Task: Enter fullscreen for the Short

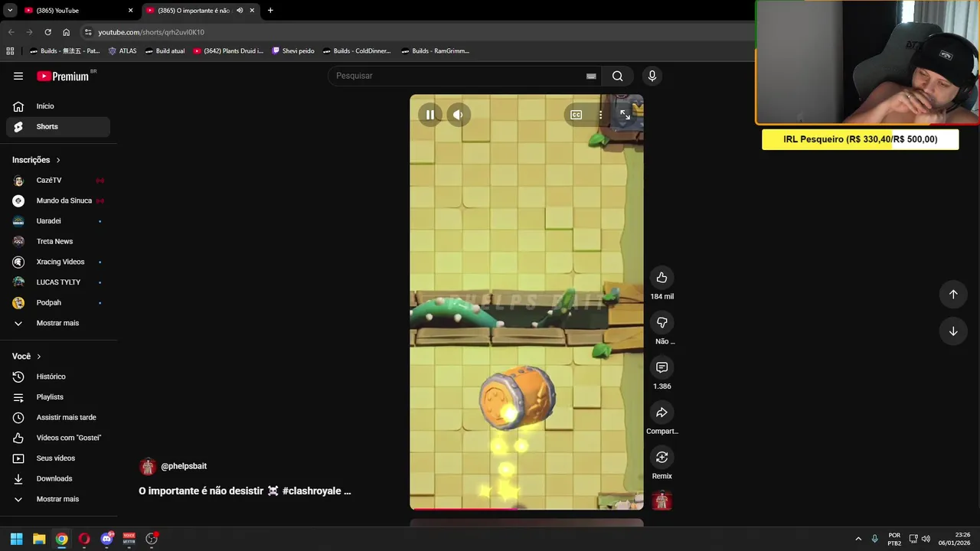Action: [x=625, y=115]
